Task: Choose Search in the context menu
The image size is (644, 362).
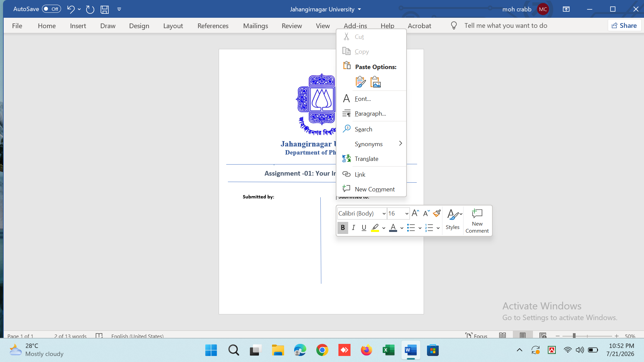Action: click(371, 129)
